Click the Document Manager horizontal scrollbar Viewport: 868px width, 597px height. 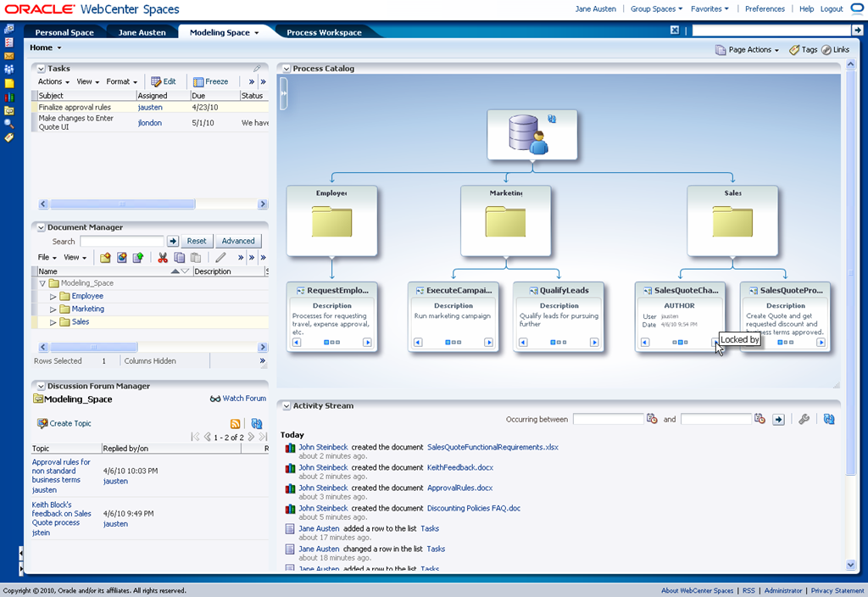[93, 347]
